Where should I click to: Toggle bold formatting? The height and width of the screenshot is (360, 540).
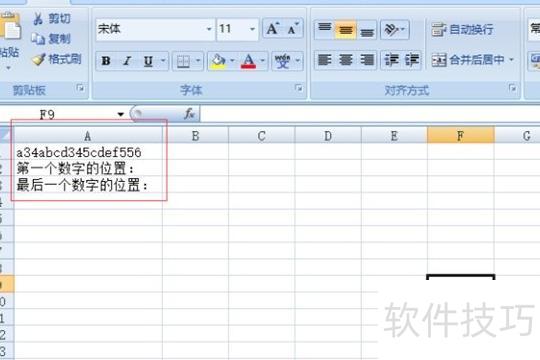point(106,61)
